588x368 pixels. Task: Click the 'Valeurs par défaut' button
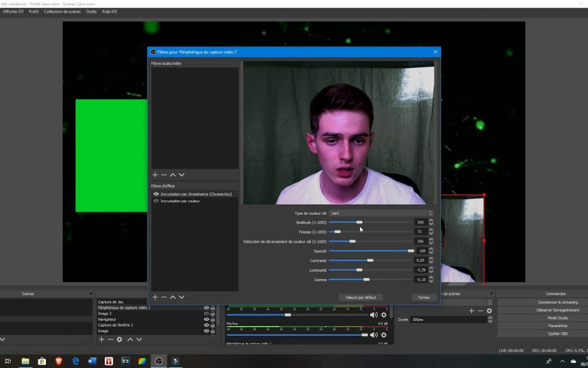pyautogui.click(x=360, y=297)
